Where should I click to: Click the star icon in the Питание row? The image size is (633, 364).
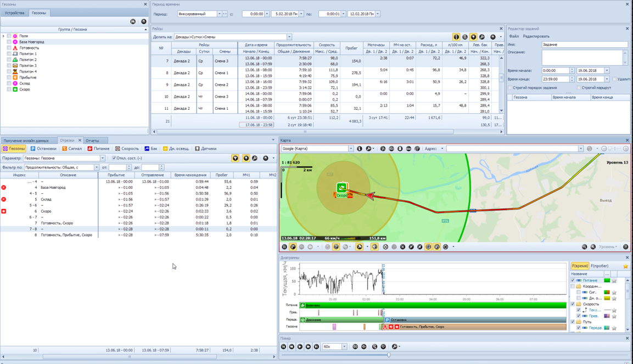pos(614,281)
